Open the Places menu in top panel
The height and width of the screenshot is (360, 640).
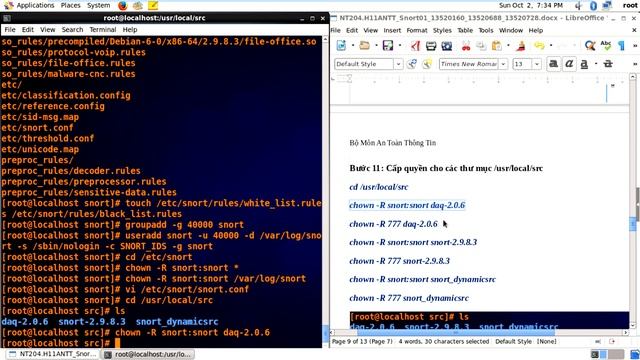[70, 5]
